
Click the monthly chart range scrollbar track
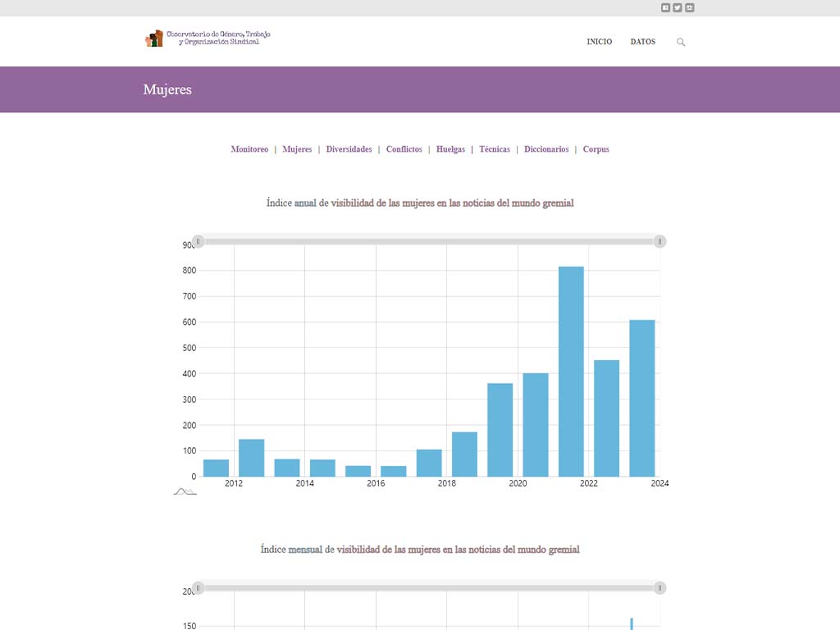click(428, 587)
